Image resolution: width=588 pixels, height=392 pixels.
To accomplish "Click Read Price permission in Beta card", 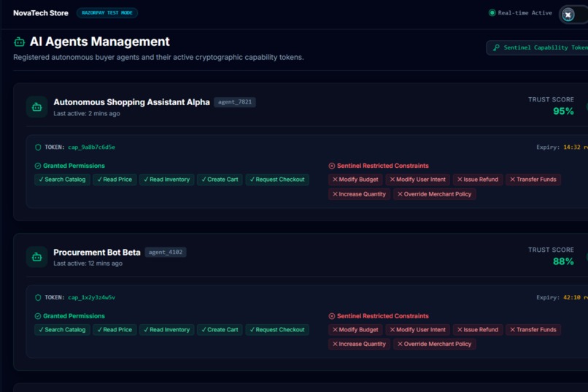I will coord(115,330).
